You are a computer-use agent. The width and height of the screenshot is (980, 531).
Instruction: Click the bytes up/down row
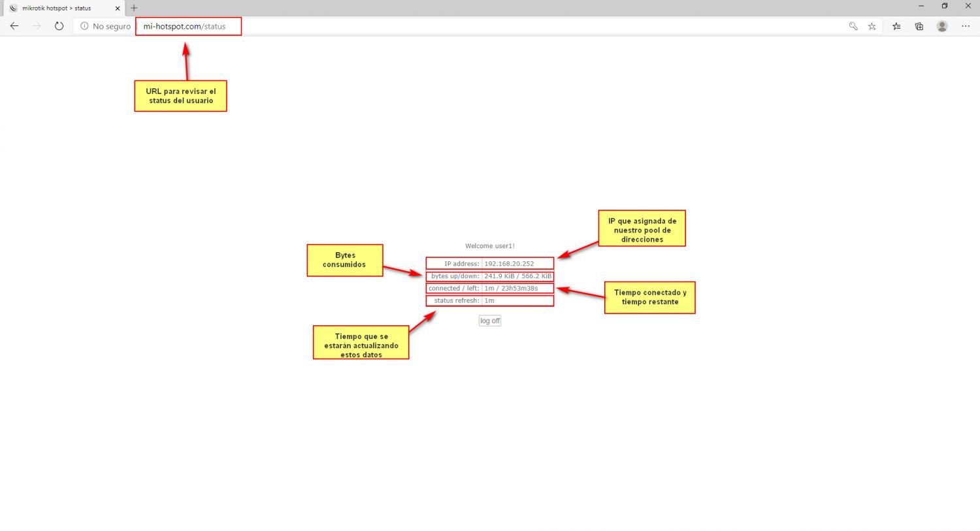pyautogui.click(x=490, y=276)
